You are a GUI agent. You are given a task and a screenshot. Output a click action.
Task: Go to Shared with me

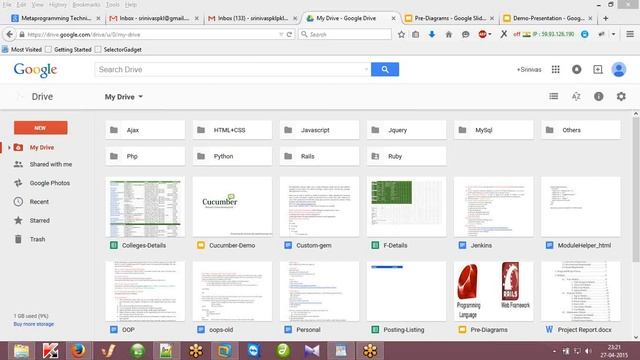click(51, 164)
